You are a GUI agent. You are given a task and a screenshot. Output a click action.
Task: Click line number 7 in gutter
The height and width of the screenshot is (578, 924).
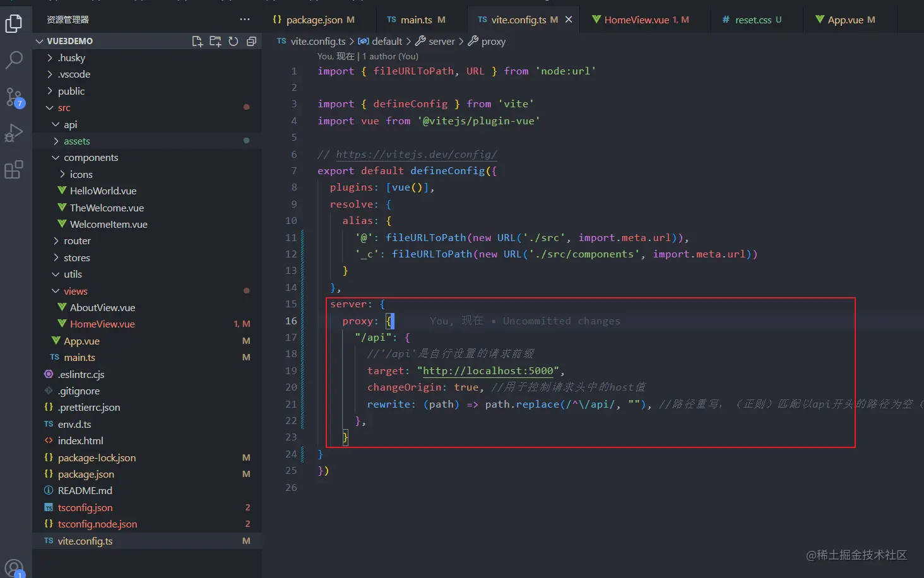pyautogui.click(x=293, y=170)
